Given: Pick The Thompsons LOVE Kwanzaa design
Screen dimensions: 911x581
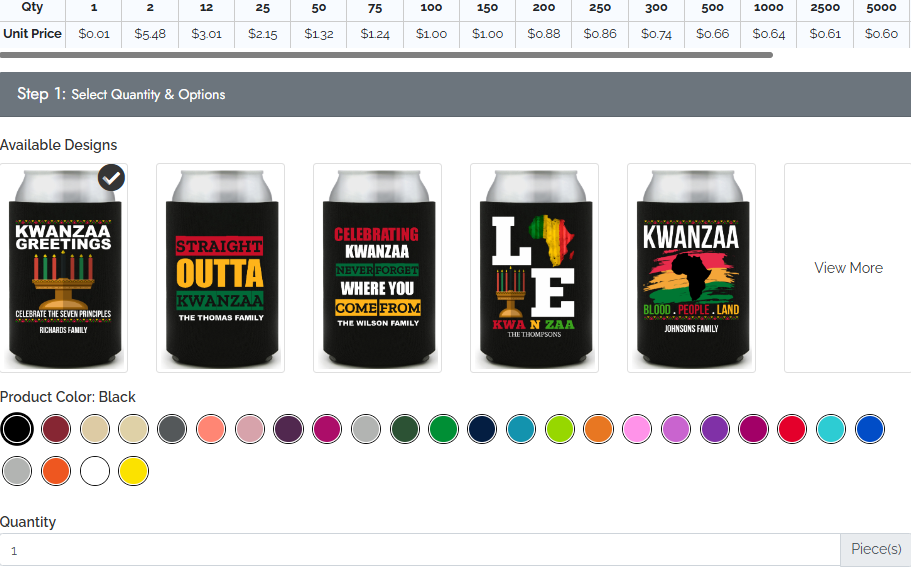Looking at the screenshot, I should click(x=534, y=268).
